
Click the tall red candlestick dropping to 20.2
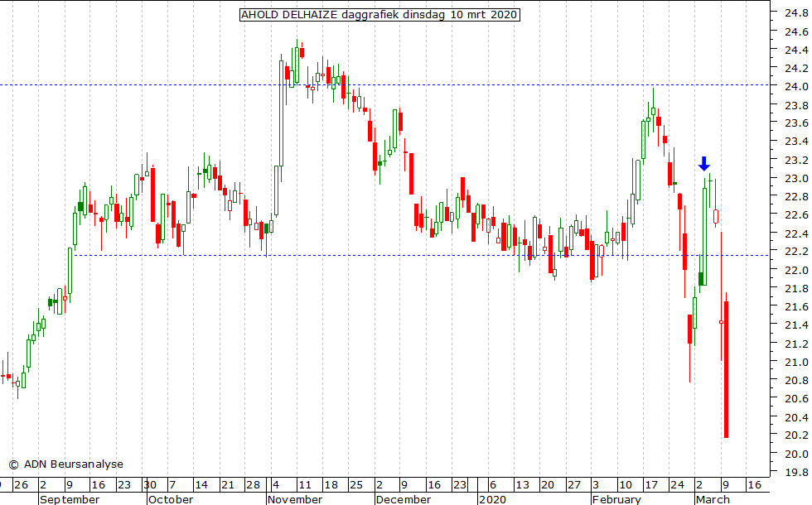point(726,369)
